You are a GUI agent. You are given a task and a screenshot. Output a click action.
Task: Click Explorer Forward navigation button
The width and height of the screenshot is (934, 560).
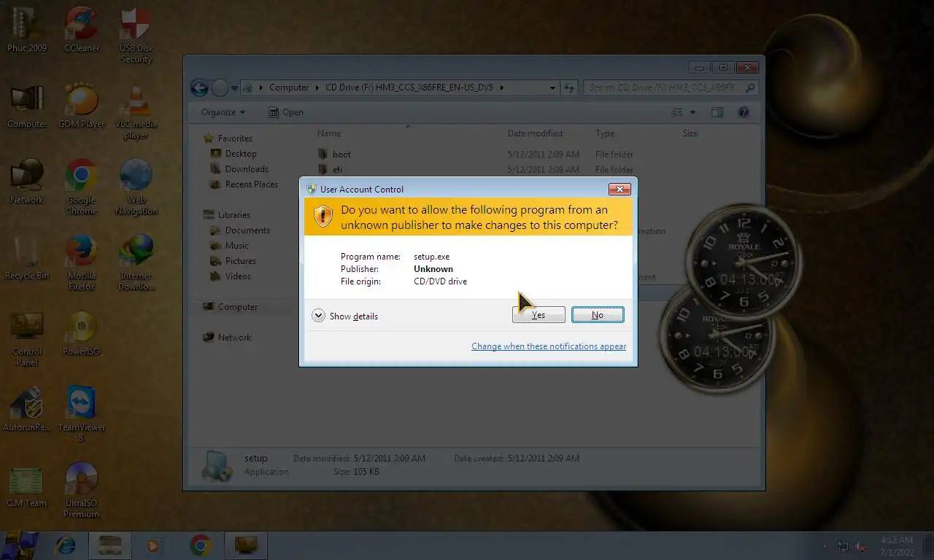click(220, 87)
